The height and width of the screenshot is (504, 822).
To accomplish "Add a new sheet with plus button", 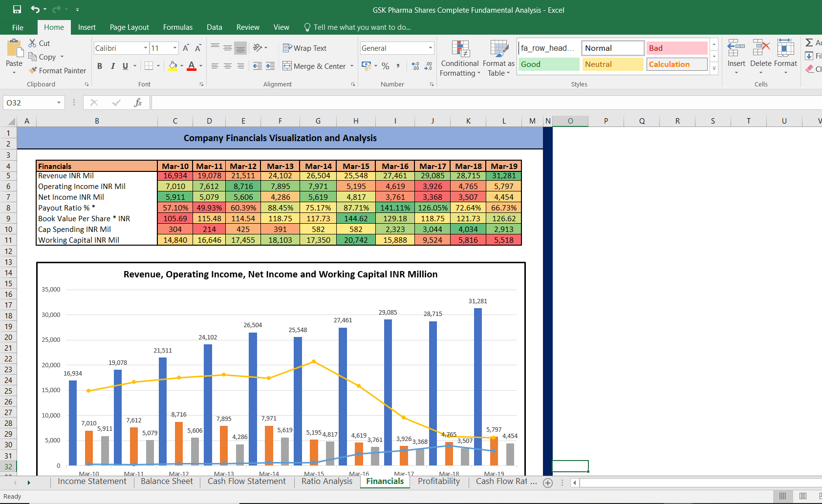I will point(548,483).
